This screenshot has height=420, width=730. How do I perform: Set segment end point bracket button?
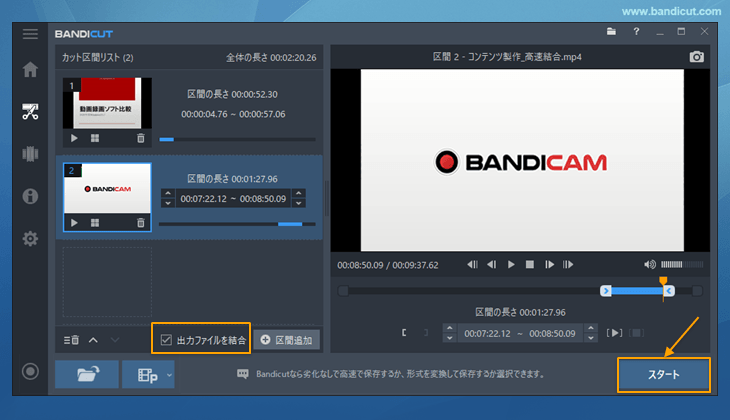426,333
